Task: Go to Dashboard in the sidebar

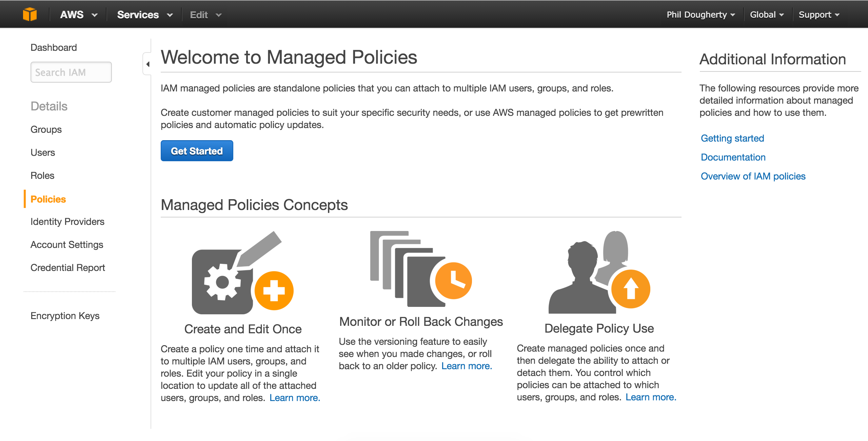Action: (x=54, y=47)
